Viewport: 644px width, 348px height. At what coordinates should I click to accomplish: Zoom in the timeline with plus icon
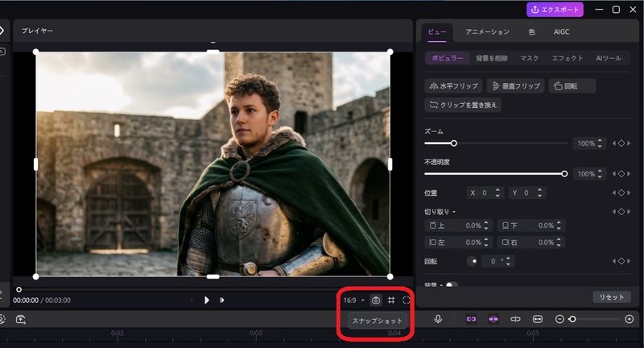click(x=630, y=319)
